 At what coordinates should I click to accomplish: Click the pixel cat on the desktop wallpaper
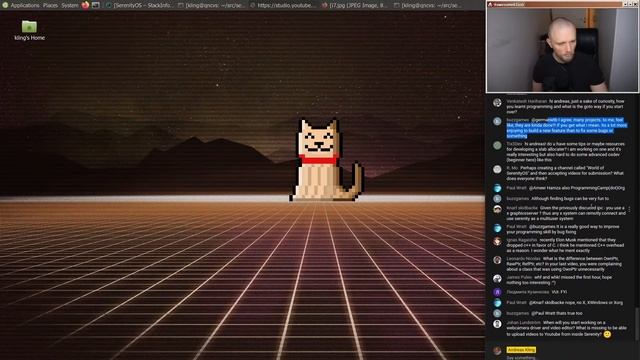coord(326,160)
